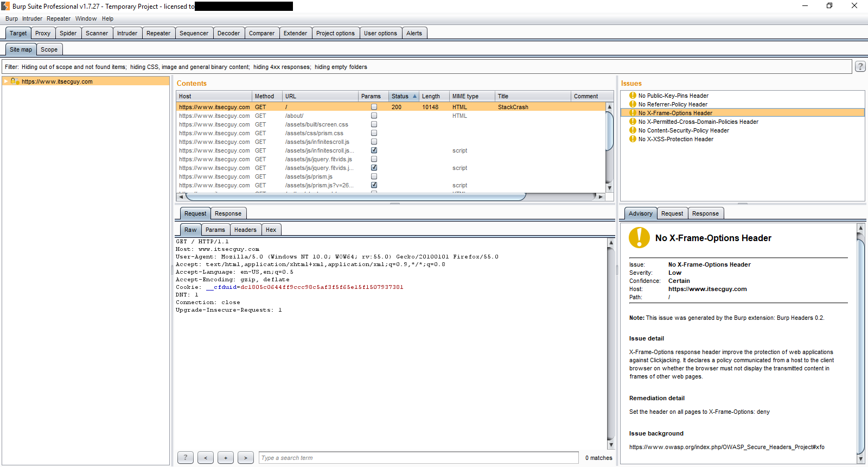Switch request view to Headers tab
This screenshot has height=467, width=868.
pos(245,230)
